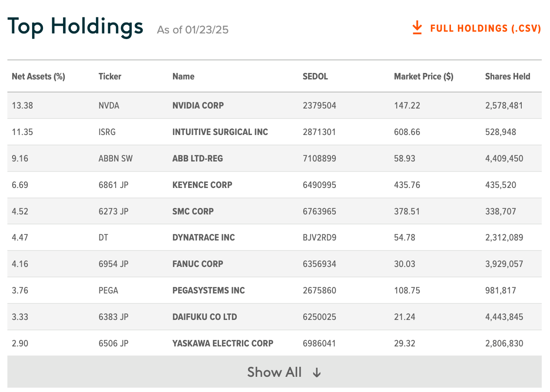This screenshot has height=392, width=550.
Task: Click the ABB LTD-REG holding name
Action: tap(198, 158)
